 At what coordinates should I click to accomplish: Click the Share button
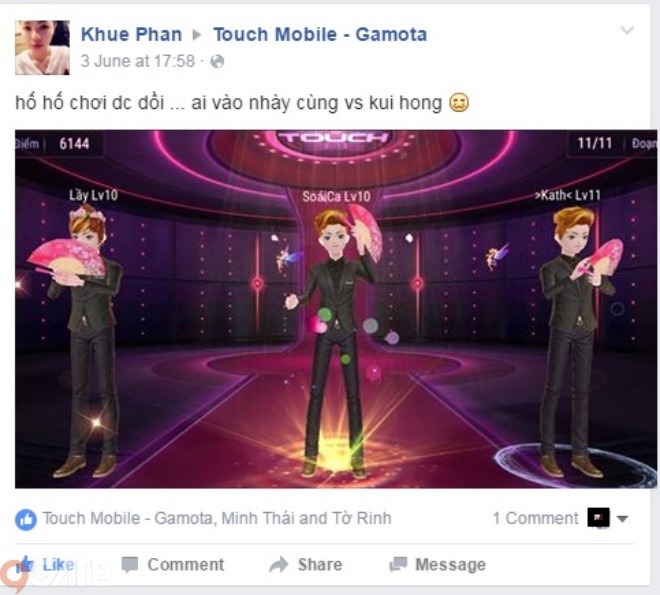pos(306,565)
